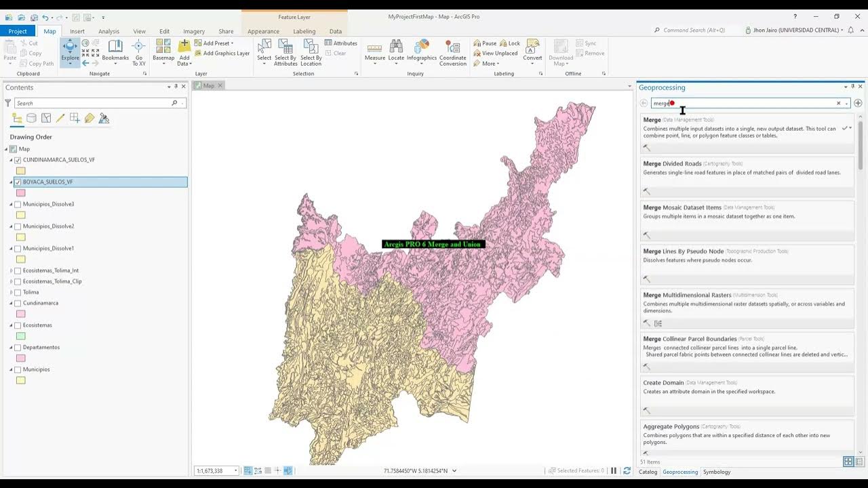Open Coordinate Conversion tool
Image resolution: width=868 pixels, height=488 pixels.
coord(452,52)
